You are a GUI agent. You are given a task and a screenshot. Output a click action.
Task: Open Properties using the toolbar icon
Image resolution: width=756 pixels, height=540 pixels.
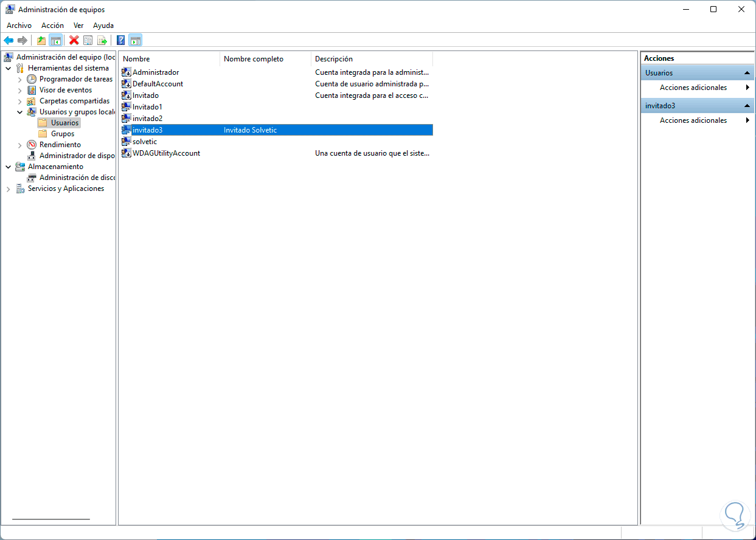coord(88,41)
